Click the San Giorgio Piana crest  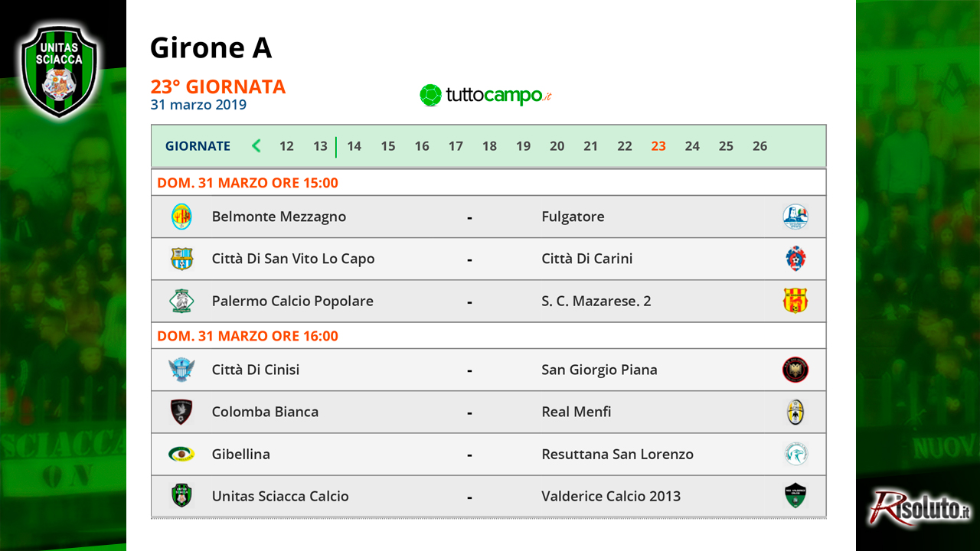coord(795,370)
